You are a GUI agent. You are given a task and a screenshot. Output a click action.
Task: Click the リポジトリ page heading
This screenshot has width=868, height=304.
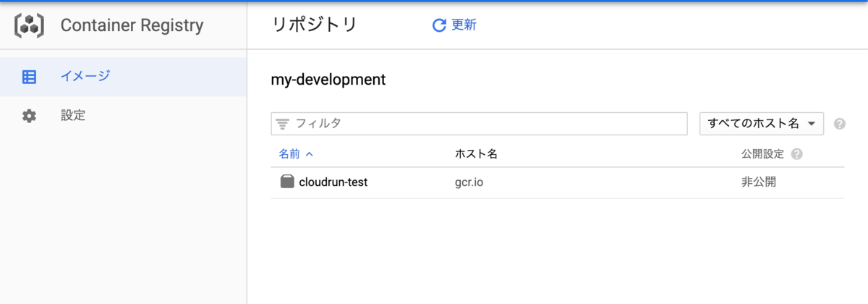pos(315,25)
